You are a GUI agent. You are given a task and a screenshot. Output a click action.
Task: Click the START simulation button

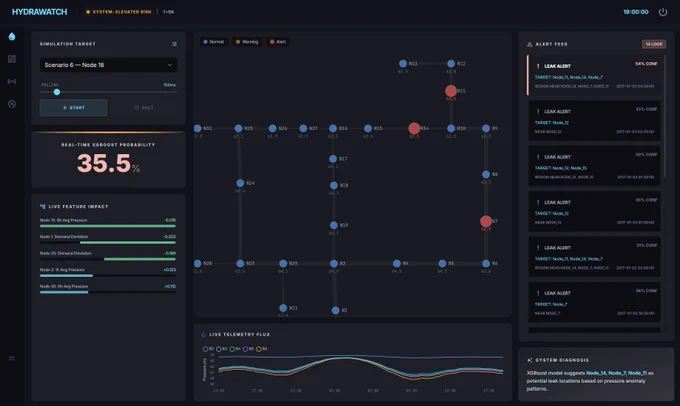pos(74,108)
